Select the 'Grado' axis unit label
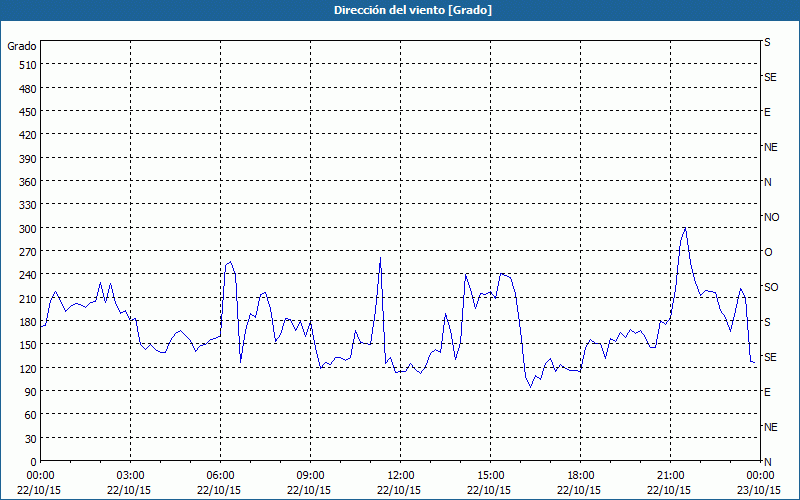The image size is (800, 500). click(22, 46)
